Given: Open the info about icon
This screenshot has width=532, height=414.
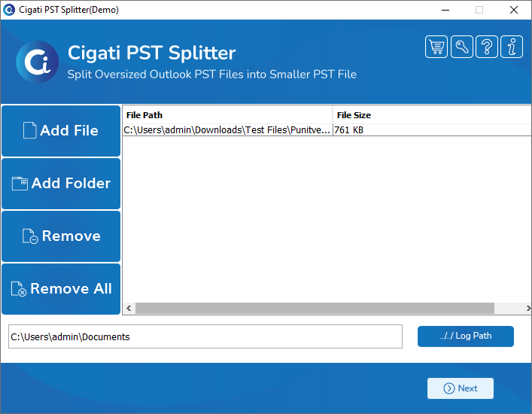Looking at the screenshot, I should click(x=512, y=47).
